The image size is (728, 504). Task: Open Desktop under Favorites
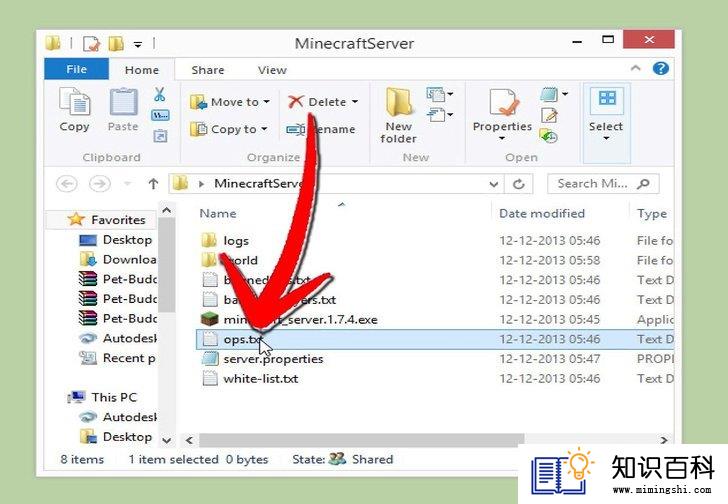tap(127, 240)
